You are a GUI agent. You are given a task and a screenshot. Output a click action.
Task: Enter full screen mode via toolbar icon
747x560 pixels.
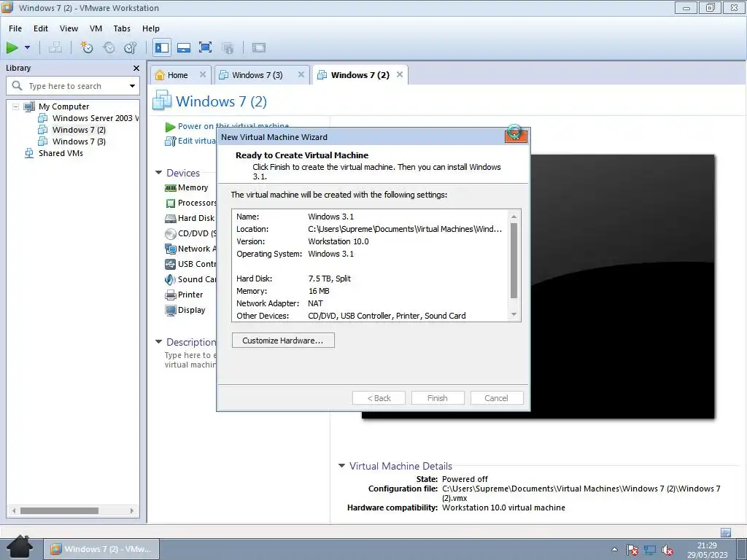pos(205,47)
